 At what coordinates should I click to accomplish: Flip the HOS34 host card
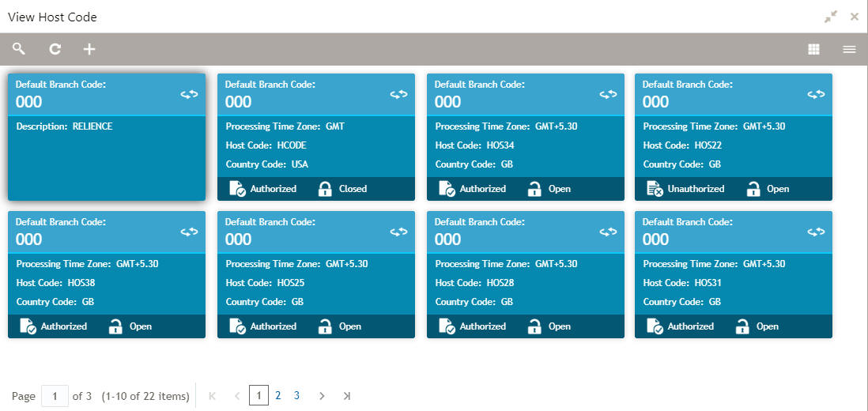[x=608, y=95]
